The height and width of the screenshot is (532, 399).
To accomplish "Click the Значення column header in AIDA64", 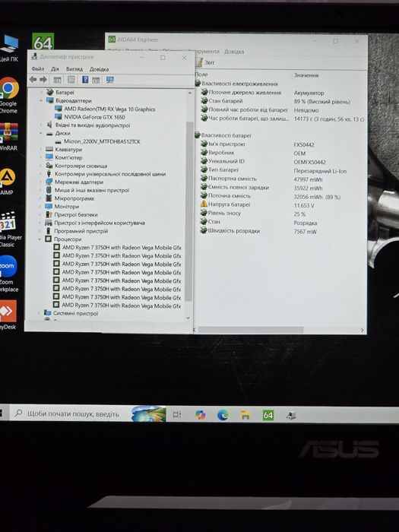I will 306,75.
